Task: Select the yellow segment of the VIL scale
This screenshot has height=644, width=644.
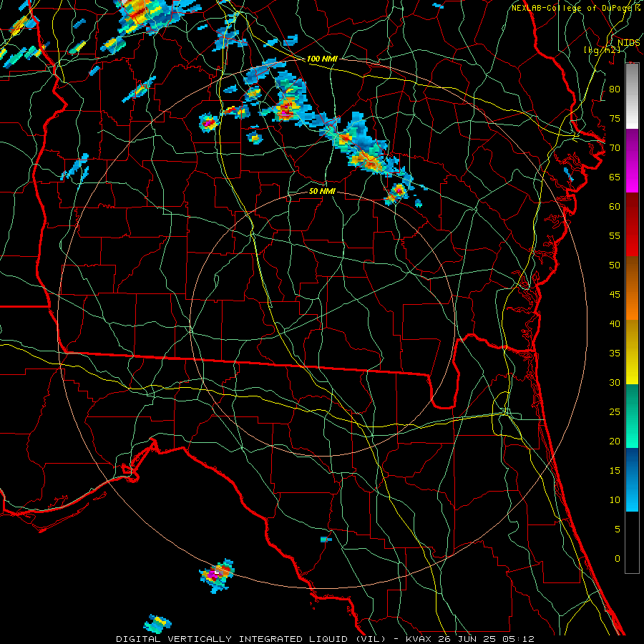Action: (632, 352)
